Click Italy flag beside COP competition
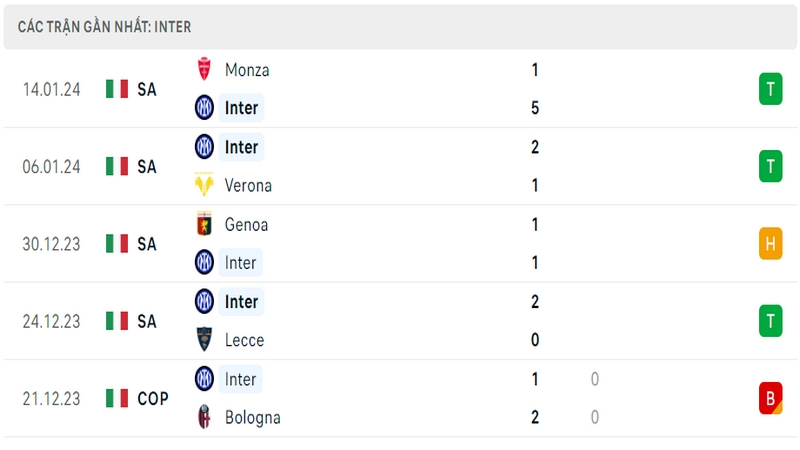This screenshot has height=450, width=800. click(117, 398)
